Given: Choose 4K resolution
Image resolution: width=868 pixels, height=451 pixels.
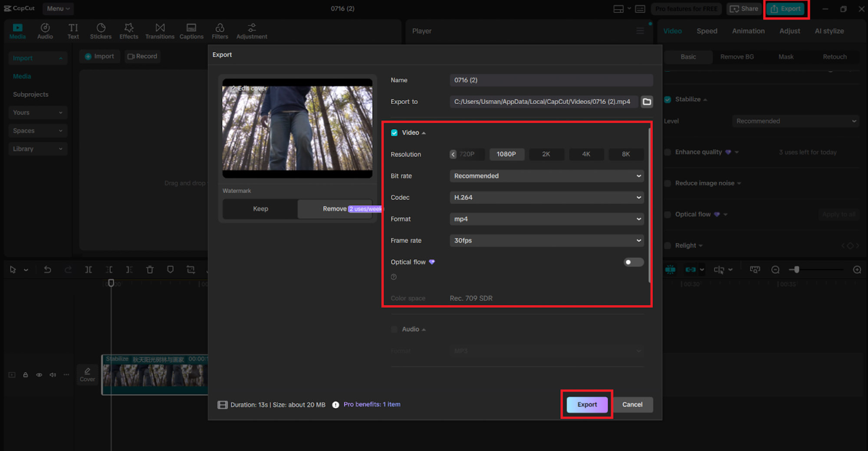Looking at the screenshot, I should pos(586,154).
